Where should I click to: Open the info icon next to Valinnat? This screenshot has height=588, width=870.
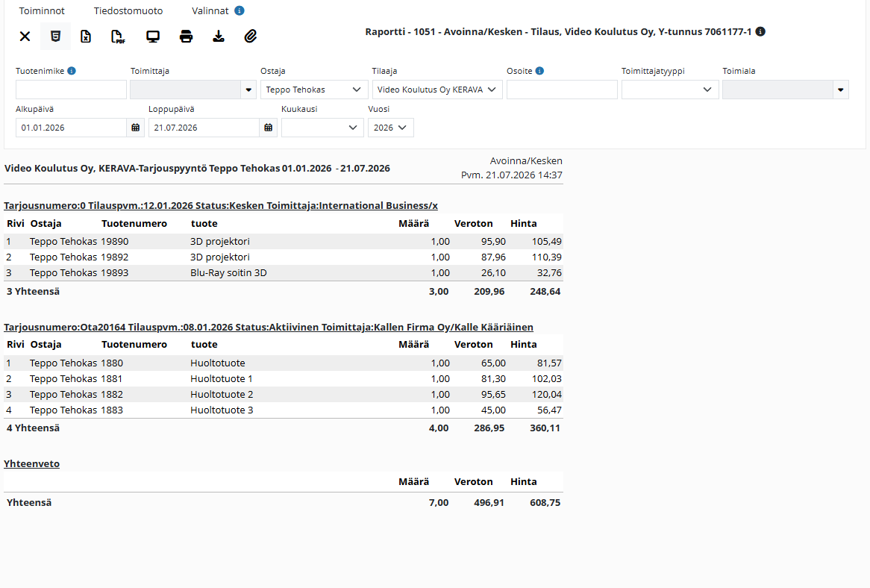coord(240,10)
